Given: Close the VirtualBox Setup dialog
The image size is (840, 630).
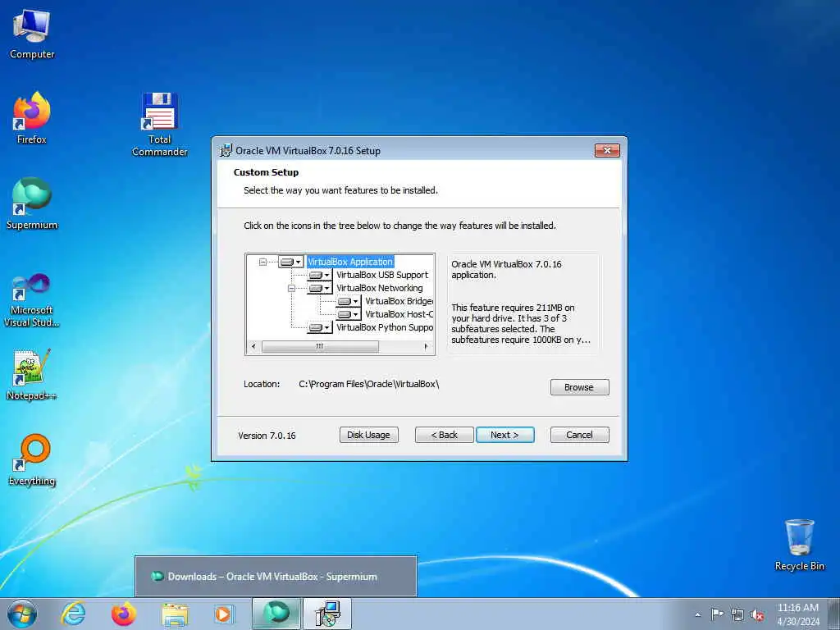Looking at the screenshot, I should tap(607, 151).
